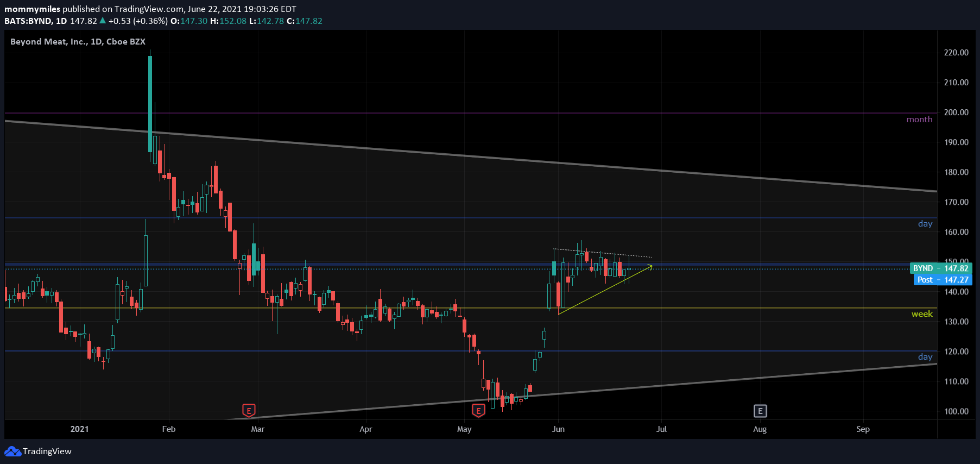Click the TradingView cloud logo icon
Screen dimensions: 980x464
coord(12,452)
